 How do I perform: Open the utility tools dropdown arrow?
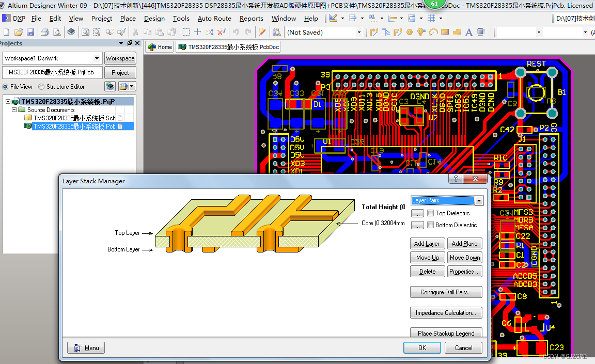click(x=342, y=18)
